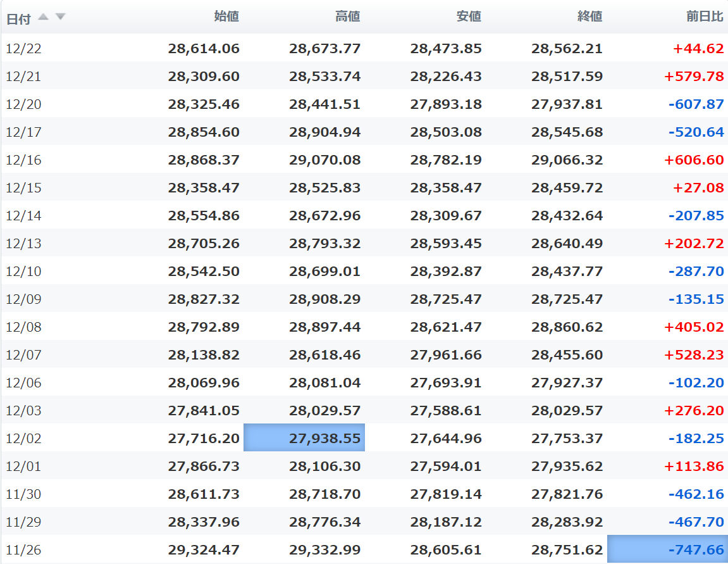Select change value +405.02
This screenshot has width=728, height=564.
click(x=694, y=327)
